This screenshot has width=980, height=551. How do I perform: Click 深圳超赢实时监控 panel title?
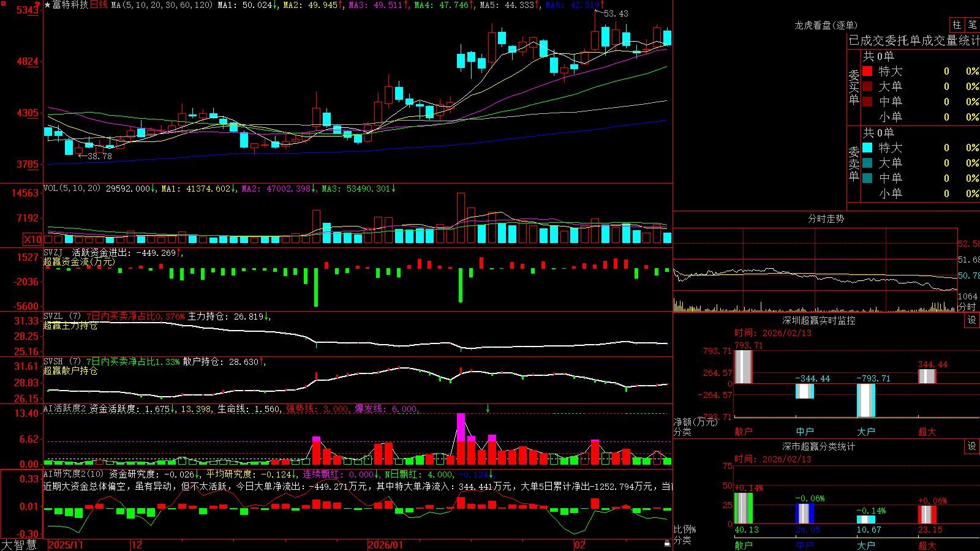click(x=819, y=320)
